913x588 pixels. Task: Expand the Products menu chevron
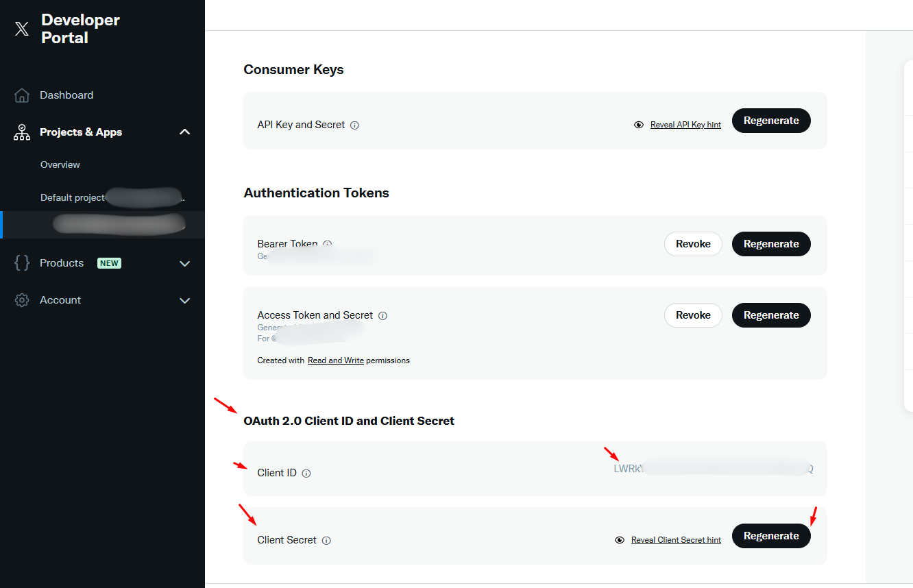tap(184, 263)
